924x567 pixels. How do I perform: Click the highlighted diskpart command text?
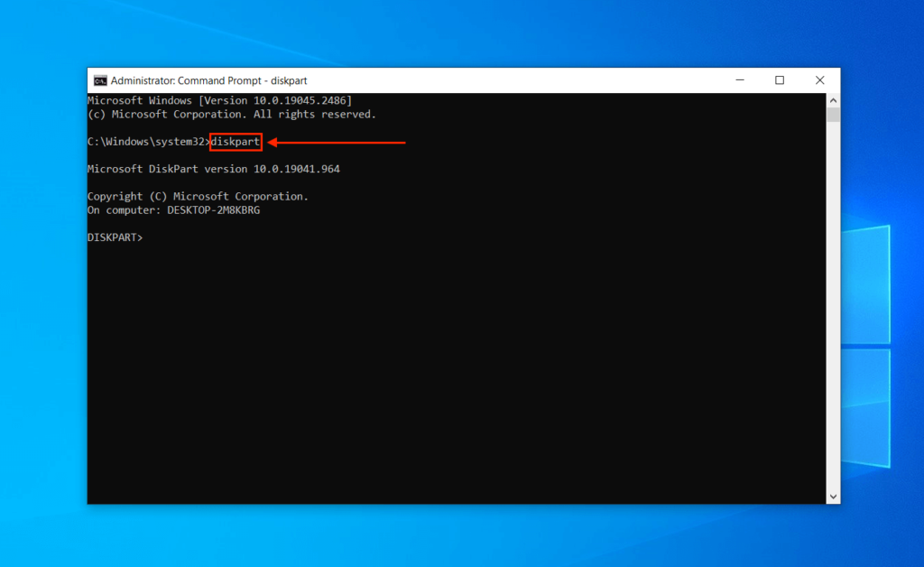(x=235, y=142)
